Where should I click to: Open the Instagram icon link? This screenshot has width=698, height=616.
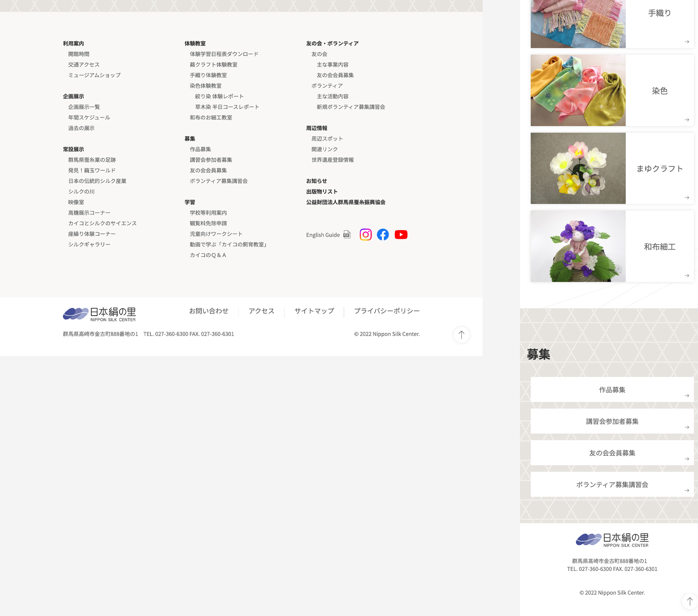pos(365,235)
